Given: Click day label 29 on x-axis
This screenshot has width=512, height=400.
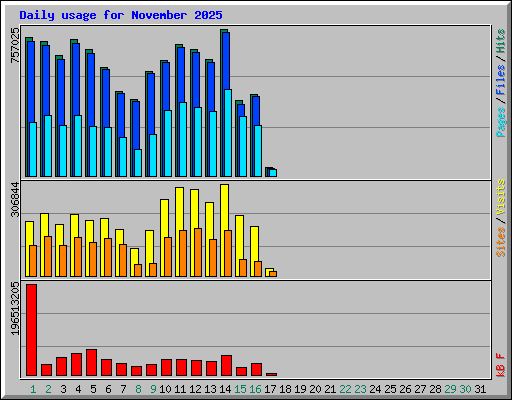Looking at the screenshot, I should pyautogui.click(x=450, y=389).
